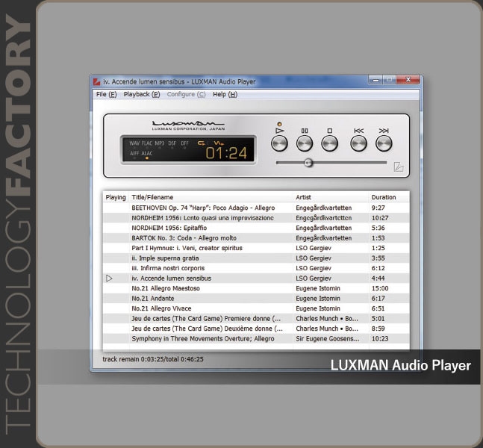Click the 01:24 time display
Viewport: 483px width, 448px height.
click(226, 153)
